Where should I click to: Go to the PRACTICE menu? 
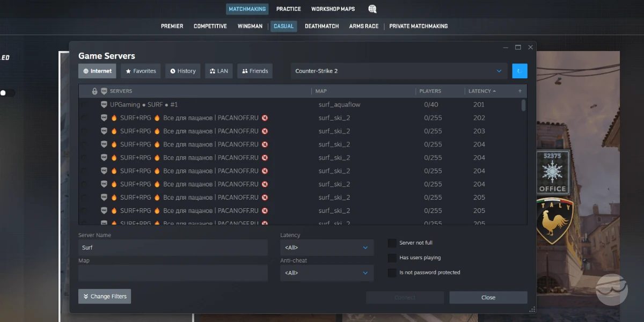pos(289,9)
